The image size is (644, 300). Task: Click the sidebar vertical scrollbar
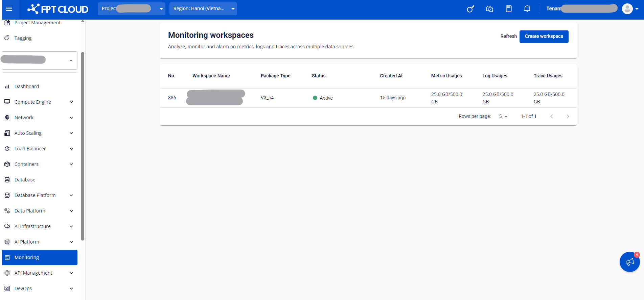[x=83, y=145]
